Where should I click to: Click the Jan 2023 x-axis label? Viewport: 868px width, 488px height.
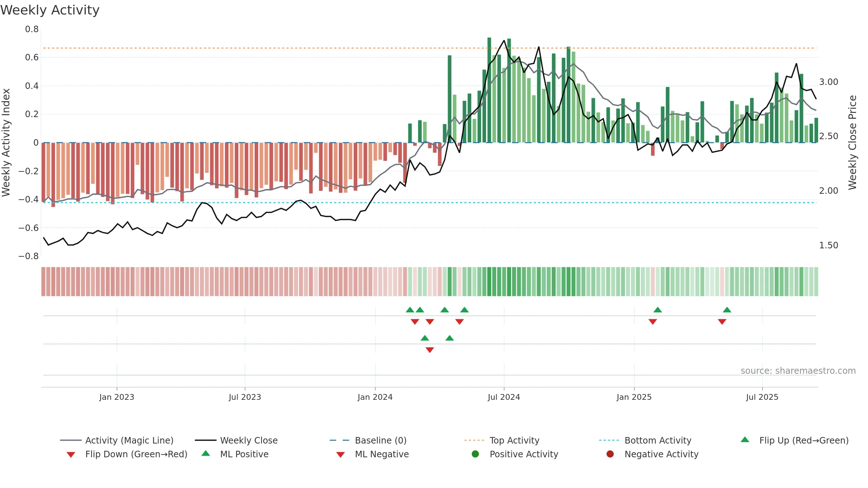pyautogui.click(x=117, y=397)
